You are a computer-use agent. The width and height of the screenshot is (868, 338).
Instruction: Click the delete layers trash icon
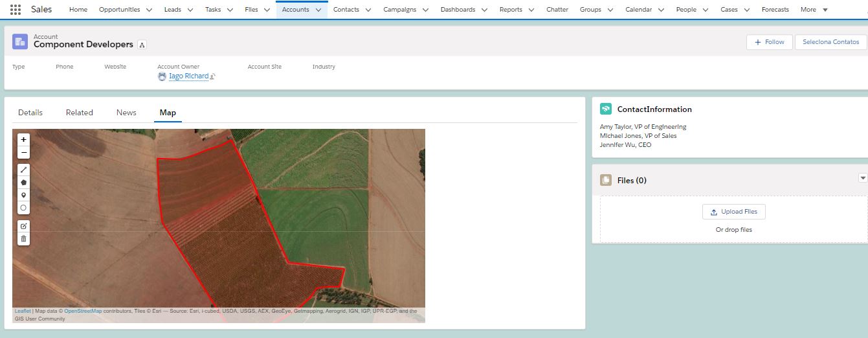[24, 239]
